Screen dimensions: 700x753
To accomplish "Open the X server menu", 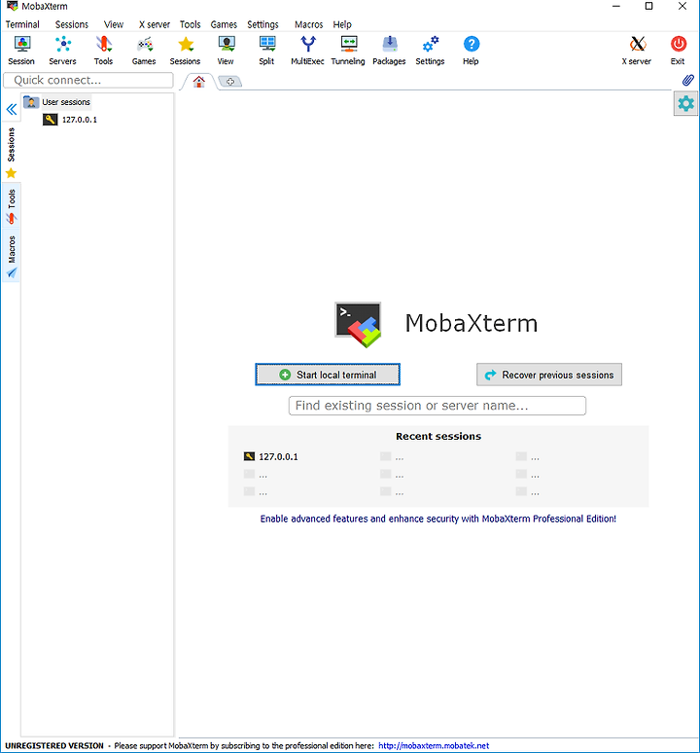I will [x=155, y=24].
